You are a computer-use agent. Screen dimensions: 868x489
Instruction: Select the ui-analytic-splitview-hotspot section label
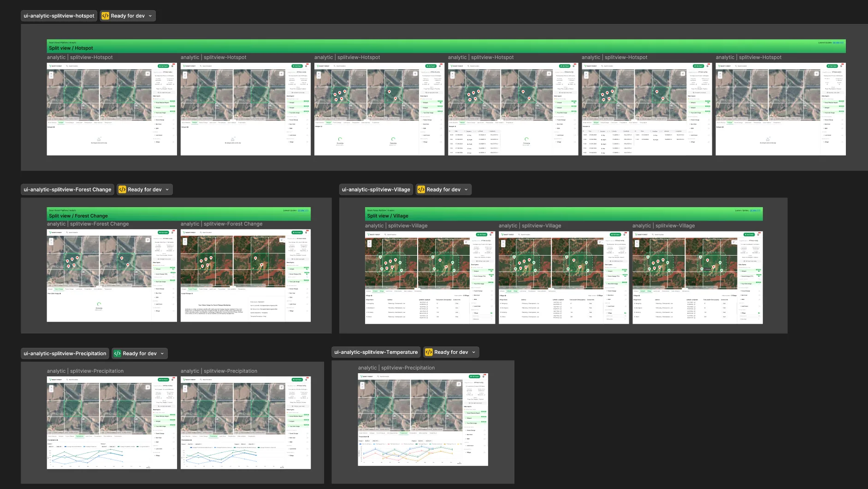click(x=59, y=16)
